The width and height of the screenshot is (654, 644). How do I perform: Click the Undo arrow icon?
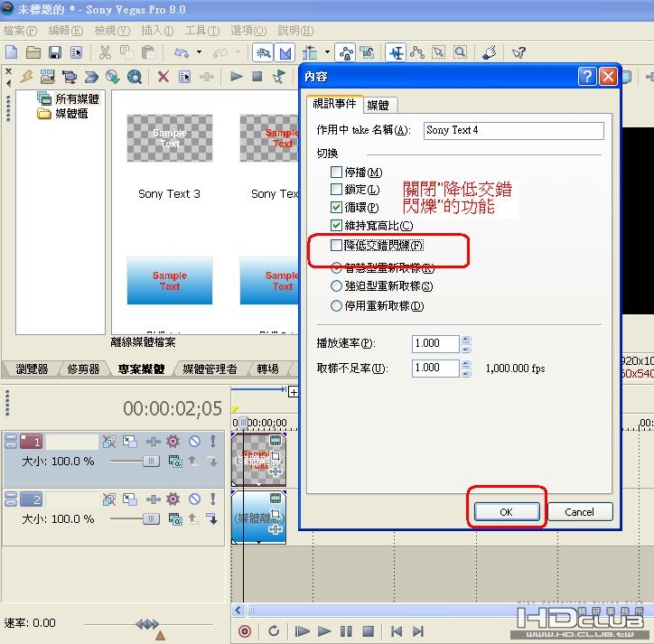[182, 52]
